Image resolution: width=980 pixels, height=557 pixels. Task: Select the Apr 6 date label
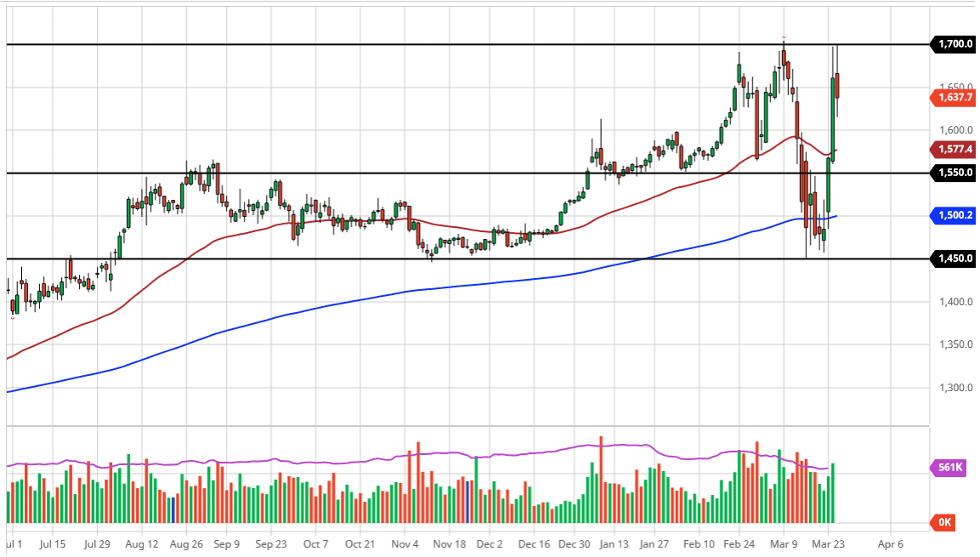pos(889,543)
